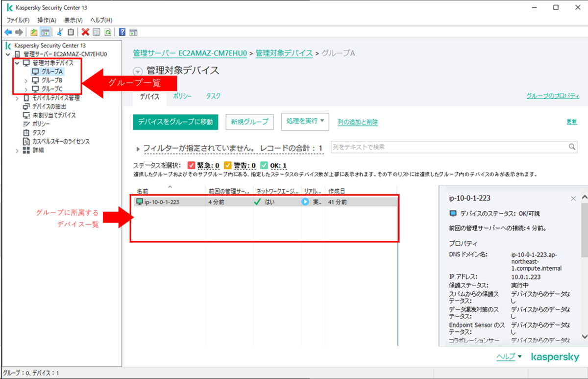Click the 更新 link

point(572,122)
